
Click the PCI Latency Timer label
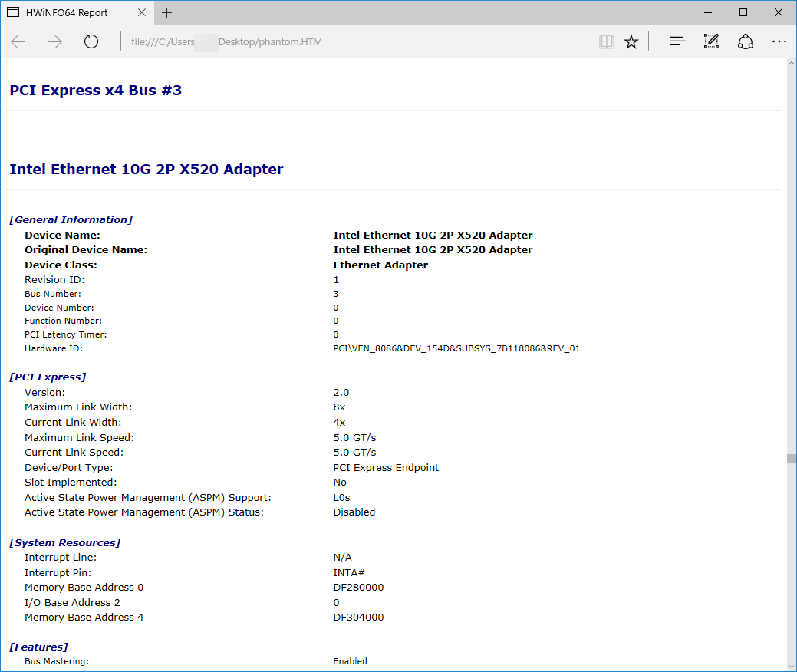(x=66, y=334)
